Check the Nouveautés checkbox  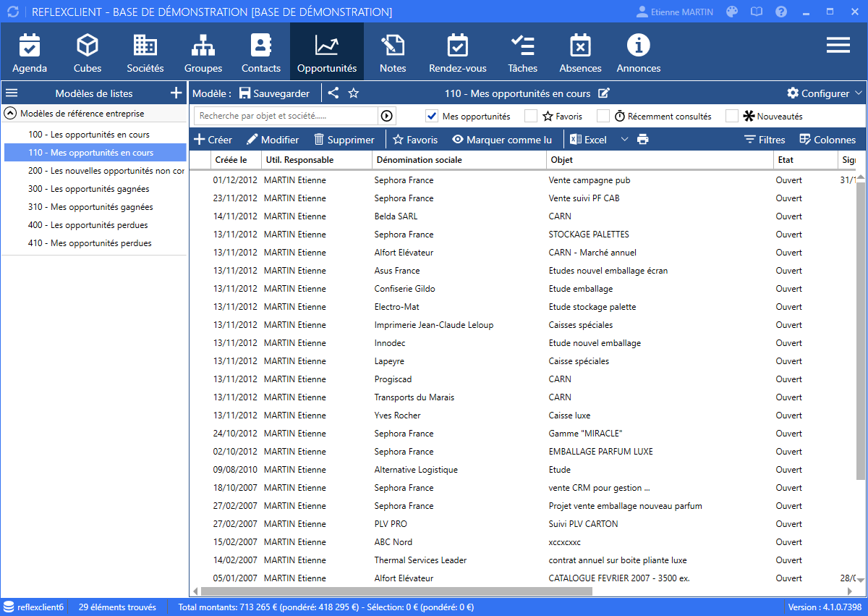click(x=732, y=116)
